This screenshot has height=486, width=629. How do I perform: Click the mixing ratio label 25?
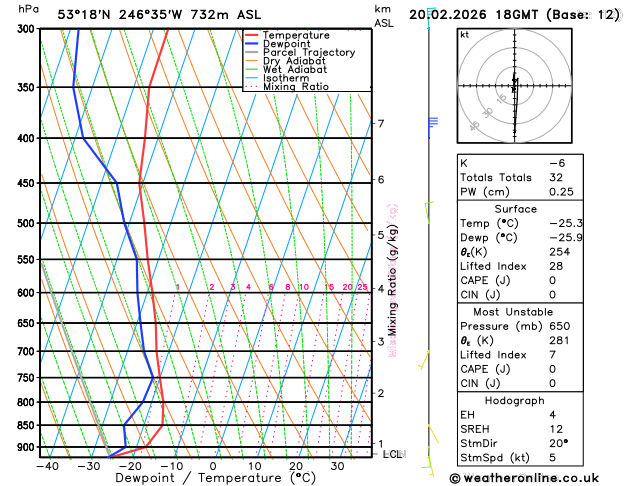click(363, 287)
